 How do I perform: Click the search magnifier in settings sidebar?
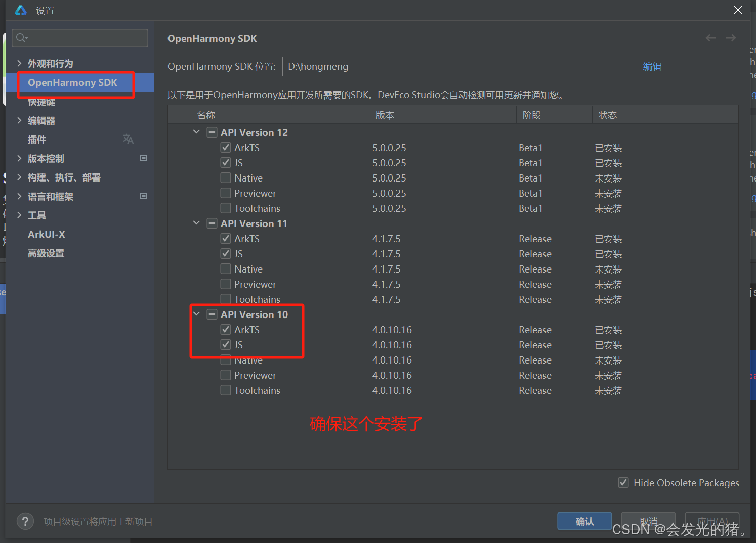click(x=21, y=37)
